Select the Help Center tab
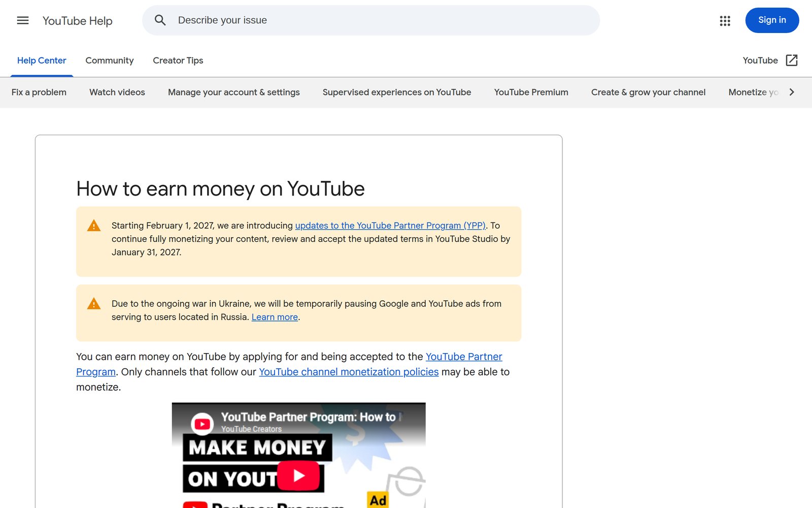The image size is (812, 508). click(42, 60)
